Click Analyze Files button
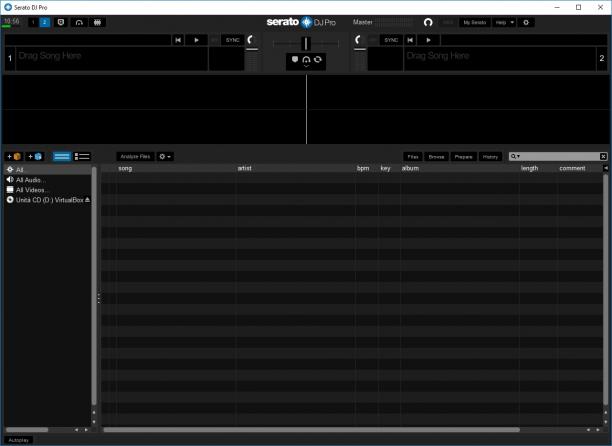Screen dimensions: 612x446 click(135, 156)
